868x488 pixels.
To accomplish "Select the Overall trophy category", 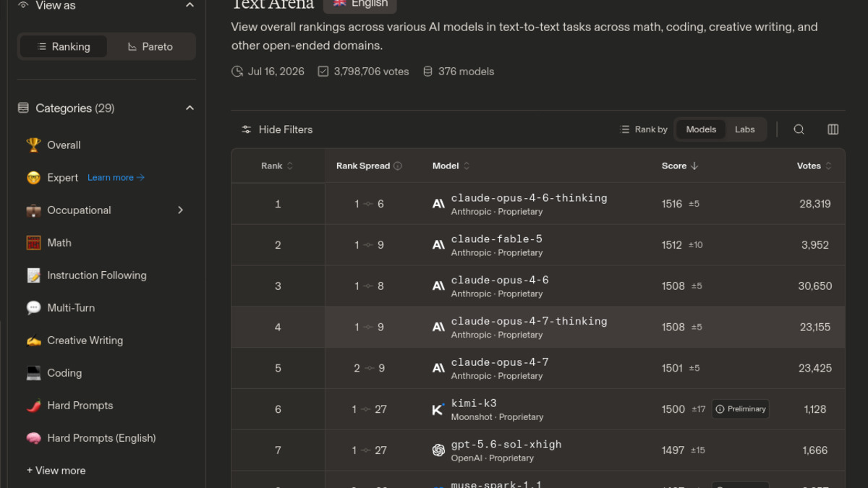I will [33, 145].
